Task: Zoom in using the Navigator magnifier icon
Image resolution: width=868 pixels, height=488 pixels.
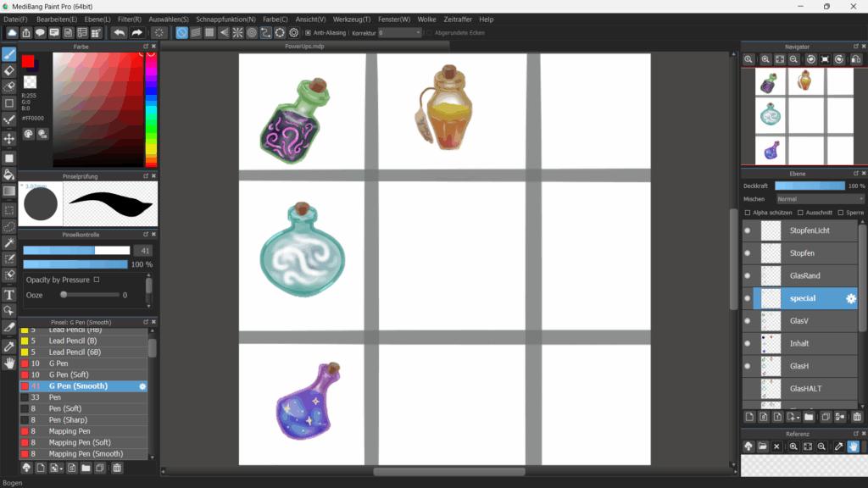Action: (x=765, y=59)
